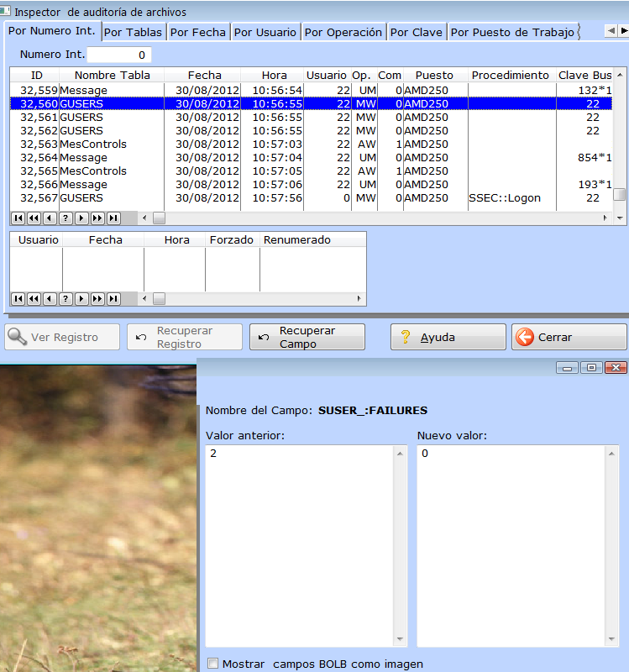Go to next record in the Usuario list navigator

[81, 299]
